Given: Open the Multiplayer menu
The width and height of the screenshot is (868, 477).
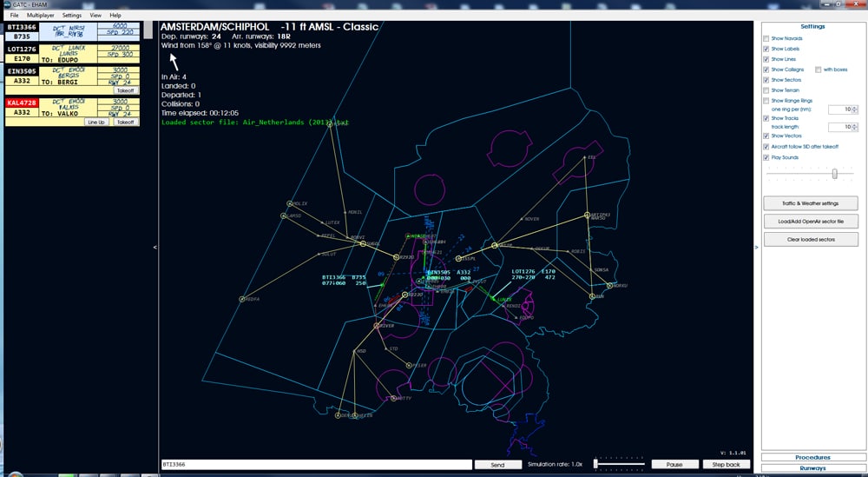Looking at the screenshot, I should click(x=40, y=16).
